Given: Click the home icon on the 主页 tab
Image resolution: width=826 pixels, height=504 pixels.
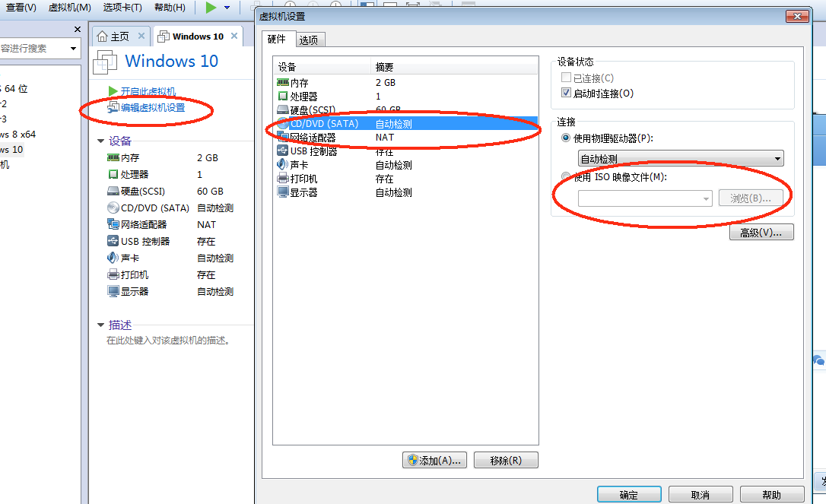Looking at the screenshot, I should click(103, 36).
